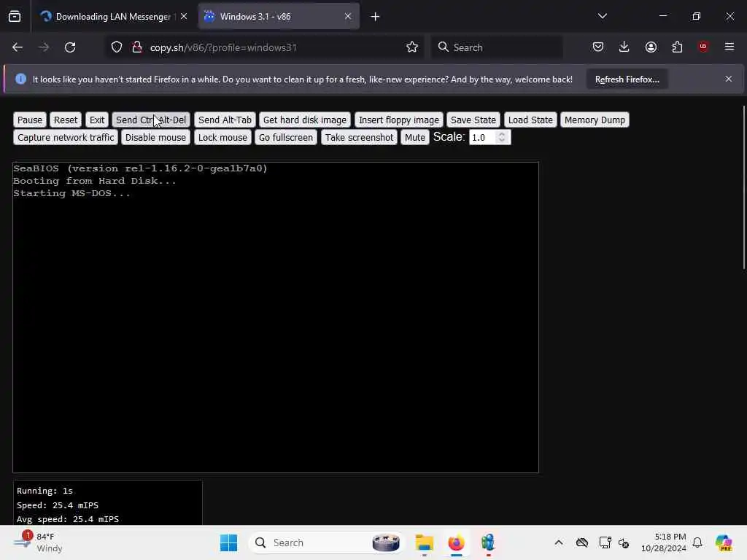
Task: Open the Downloads arrow icon
Action: (x=624, y=47)
